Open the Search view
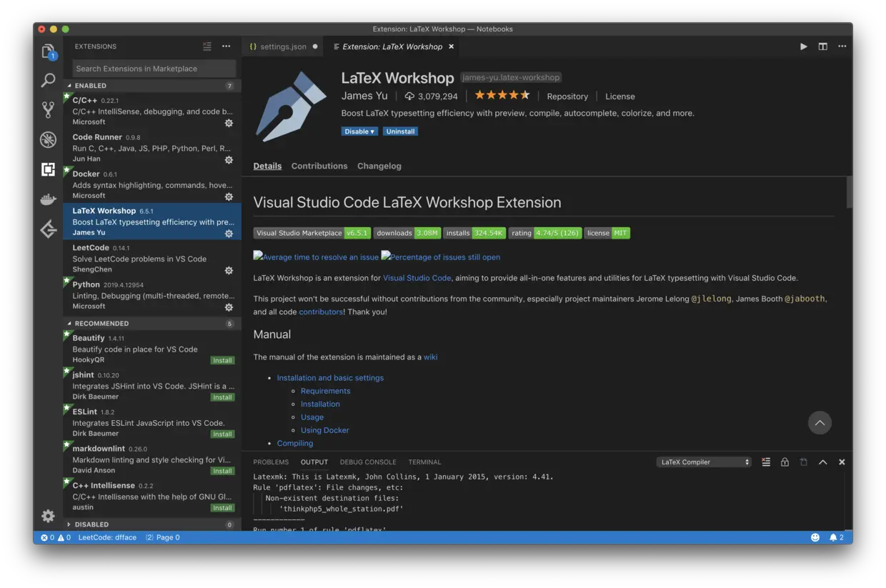 (x=48, y=80)
